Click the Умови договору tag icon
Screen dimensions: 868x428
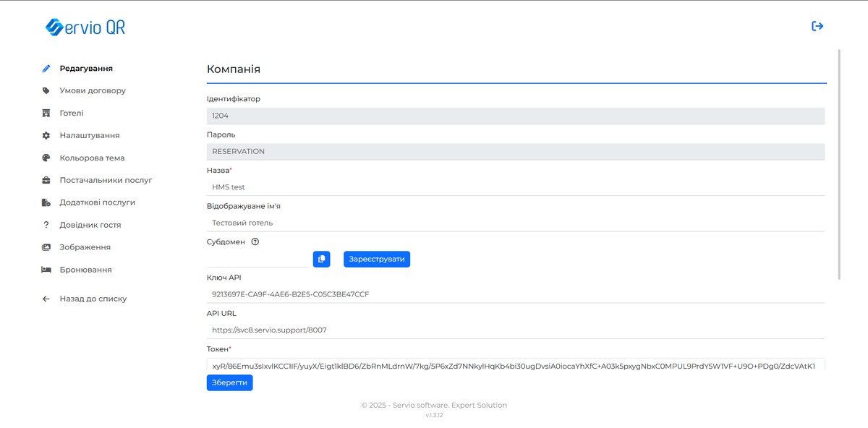pyautogui.click(x=46, y=90)
